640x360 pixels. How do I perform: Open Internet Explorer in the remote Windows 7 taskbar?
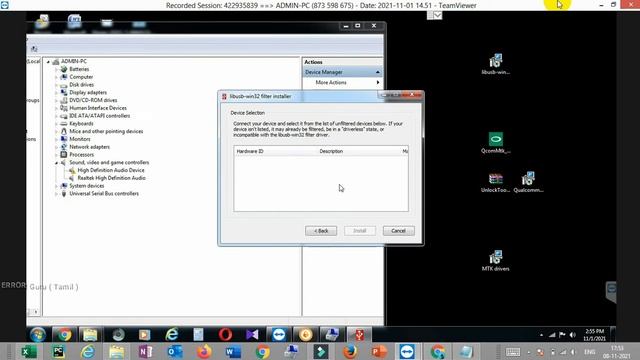[172, 335]
